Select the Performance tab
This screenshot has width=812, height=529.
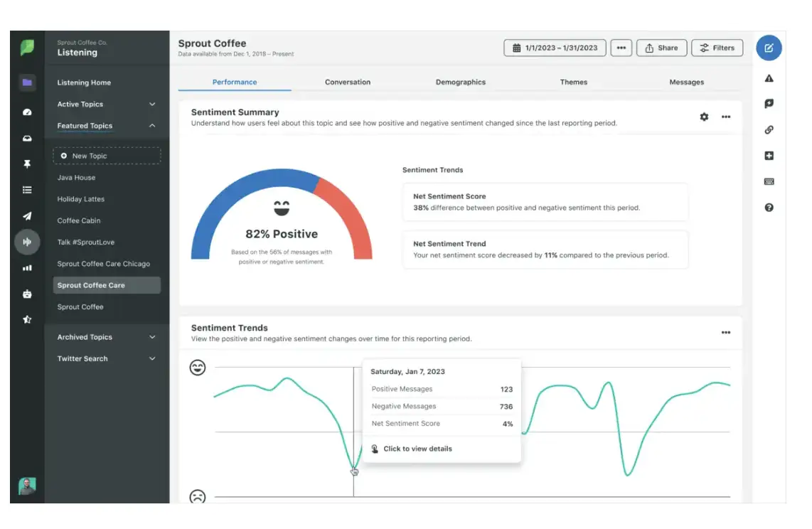[x=235, y=82]
